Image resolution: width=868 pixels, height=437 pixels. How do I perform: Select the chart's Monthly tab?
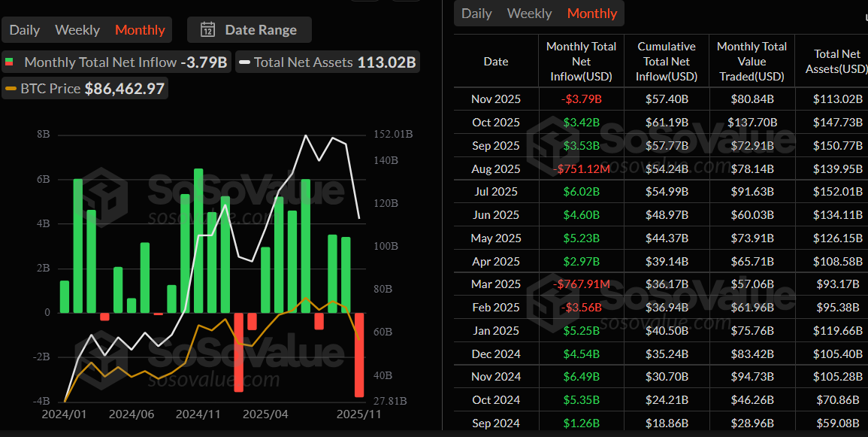click(140, 30)
